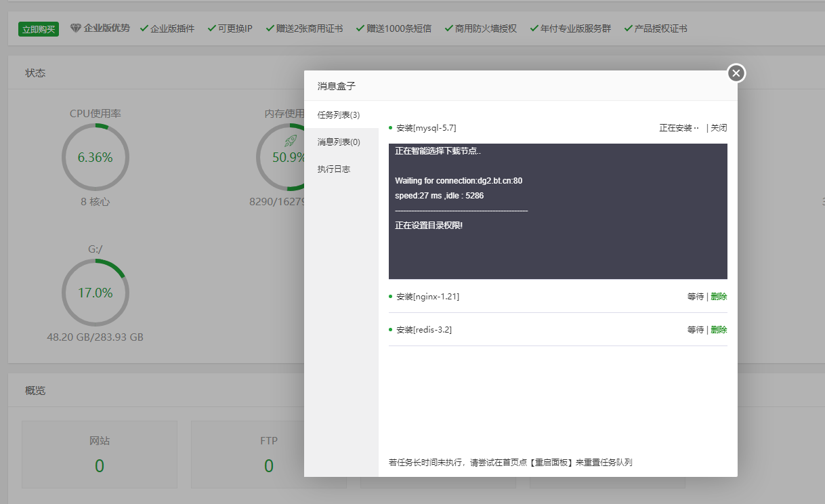Viewport: 825px width, 504px height.
Task: Click the checkmark icon before 企业版插件
Action: [144, 28]
